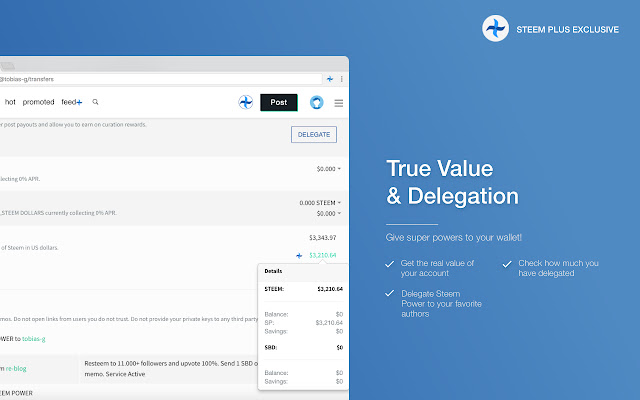
Task: Click the browser address bar
Action: 161,79
